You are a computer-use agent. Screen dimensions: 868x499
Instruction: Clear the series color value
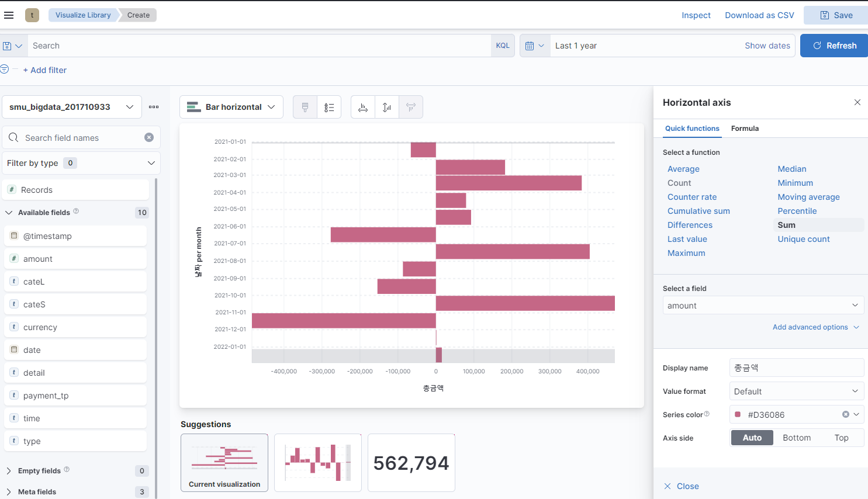(845, 414)
